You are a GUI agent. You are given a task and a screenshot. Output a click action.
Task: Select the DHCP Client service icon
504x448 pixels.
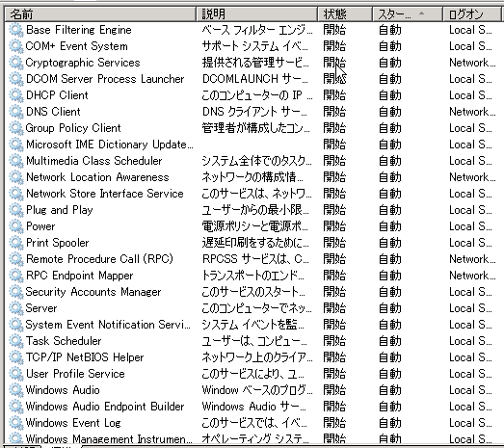(x=15, y=95)
